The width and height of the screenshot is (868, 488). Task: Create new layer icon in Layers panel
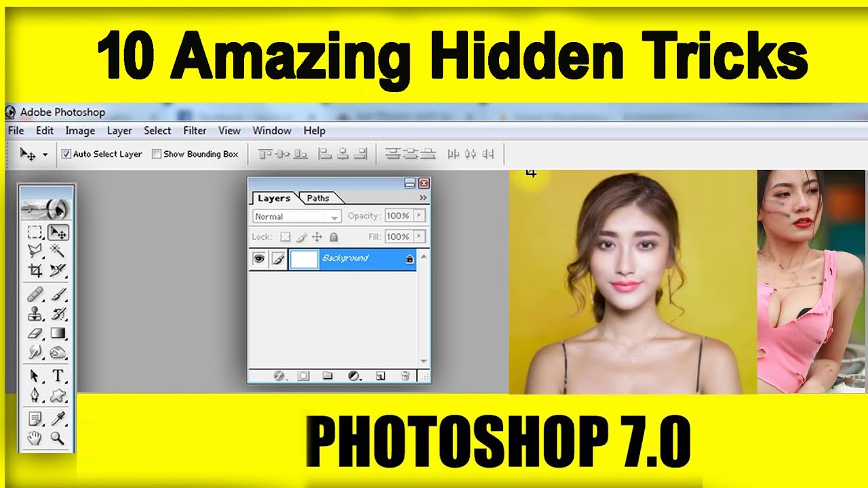tap(380, 375)
